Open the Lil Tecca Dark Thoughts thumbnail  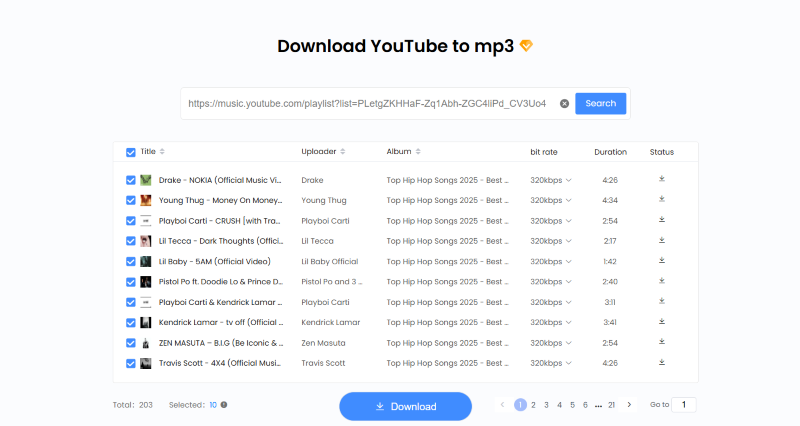(146, 241)
